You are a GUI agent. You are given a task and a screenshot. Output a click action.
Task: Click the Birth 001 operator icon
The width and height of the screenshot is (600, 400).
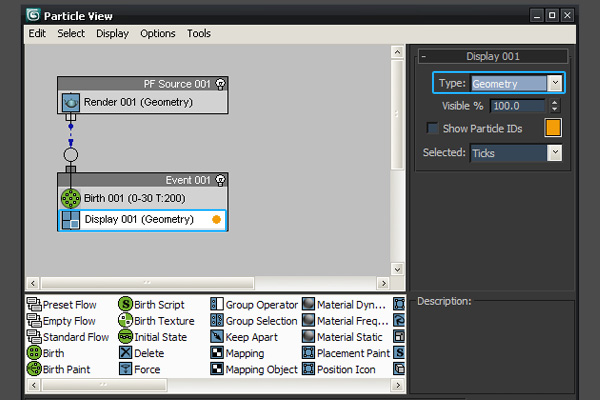click(71, 198)
